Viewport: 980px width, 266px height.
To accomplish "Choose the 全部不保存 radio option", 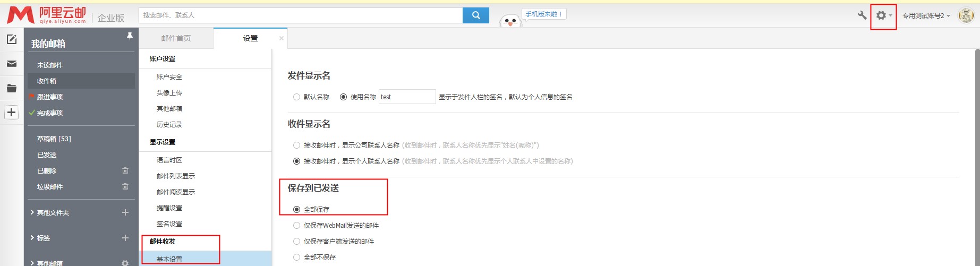I will [296, 258].
